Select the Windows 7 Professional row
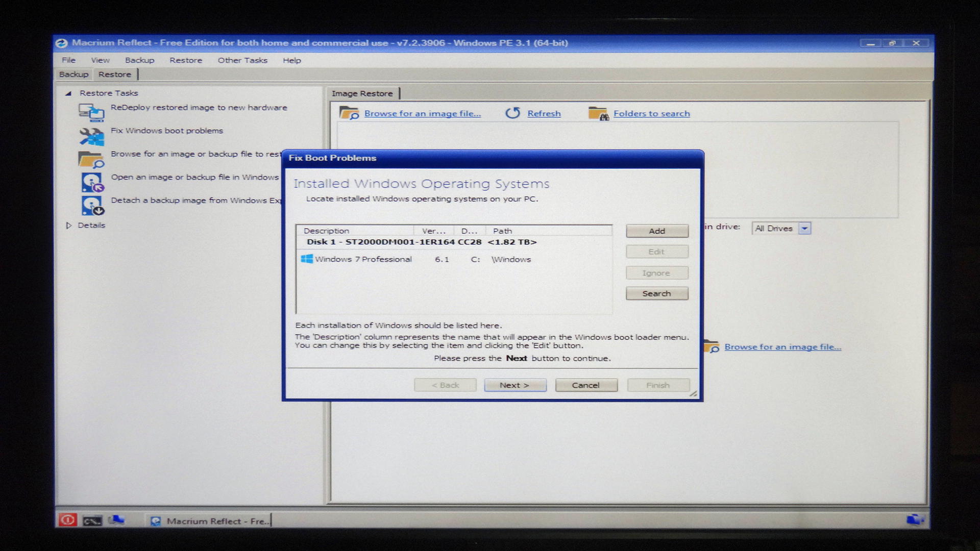Viewport: 980px width, 551px height. point(454,259)
